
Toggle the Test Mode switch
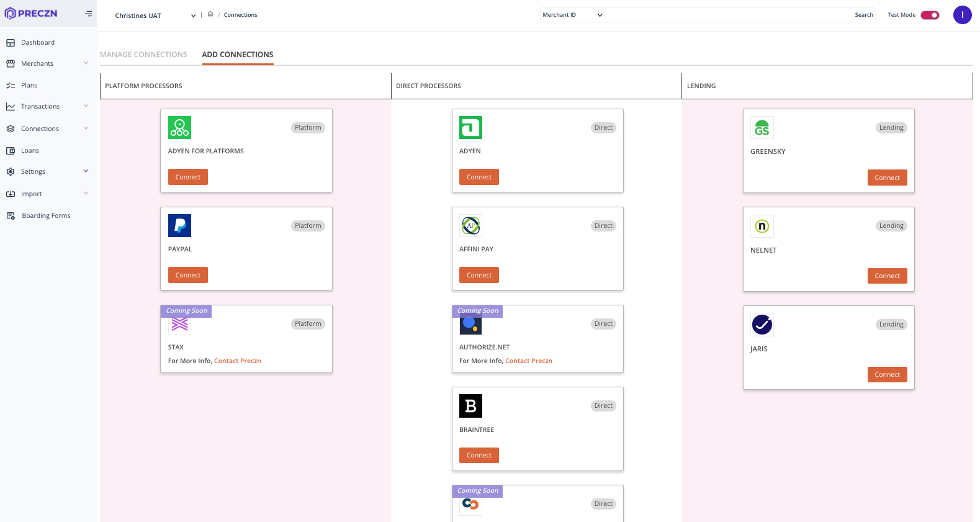pyautogui.click(x=930, y=15)
